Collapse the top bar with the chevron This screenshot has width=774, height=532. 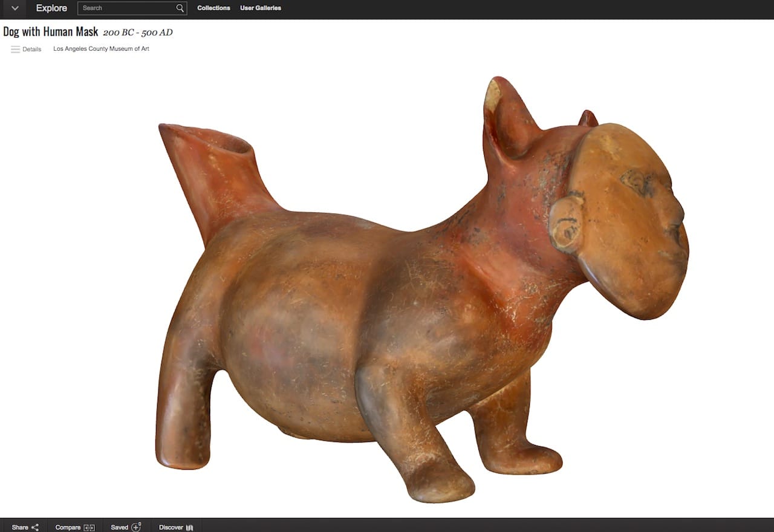[x=14, y=8]
